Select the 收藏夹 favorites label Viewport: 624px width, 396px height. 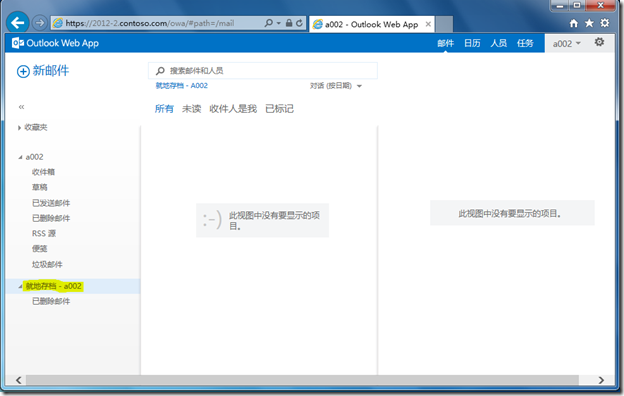point(36,127)
